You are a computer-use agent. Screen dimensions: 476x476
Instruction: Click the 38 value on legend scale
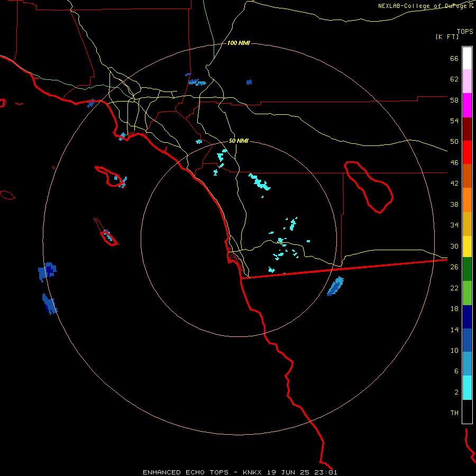point(454,204)
